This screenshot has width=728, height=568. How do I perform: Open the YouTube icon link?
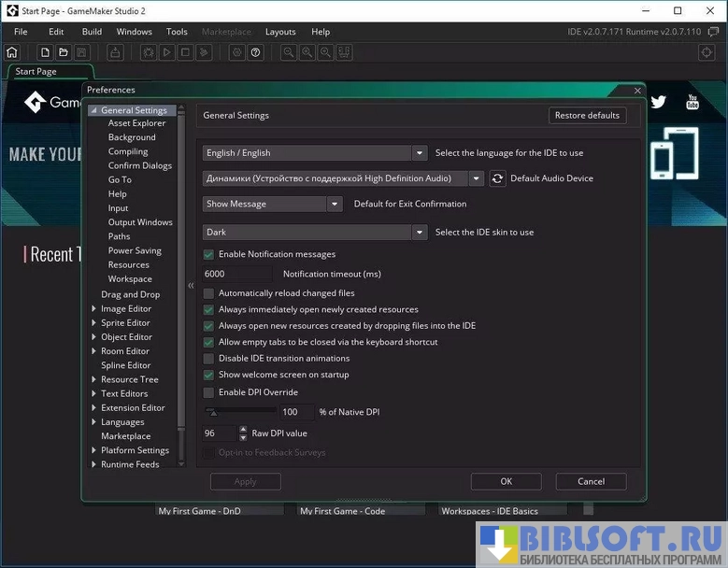[692, 102]
